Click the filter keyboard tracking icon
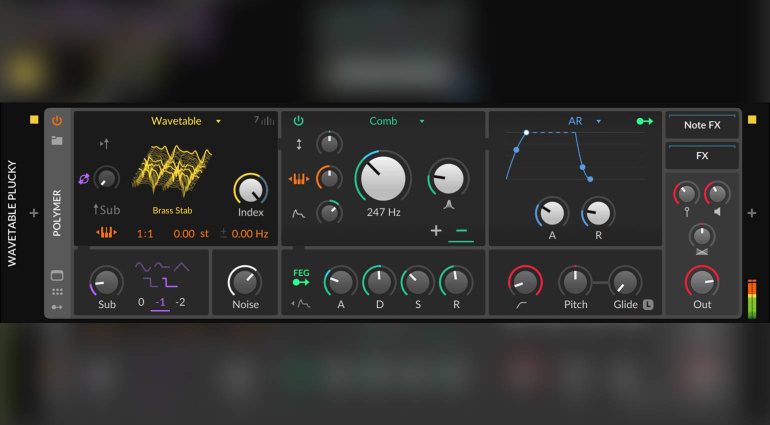 tap(299, 179)
